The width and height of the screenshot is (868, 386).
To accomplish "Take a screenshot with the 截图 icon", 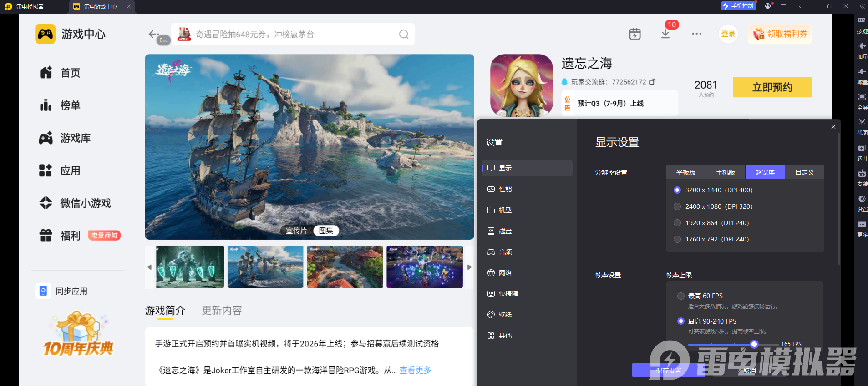I will 862,122.
